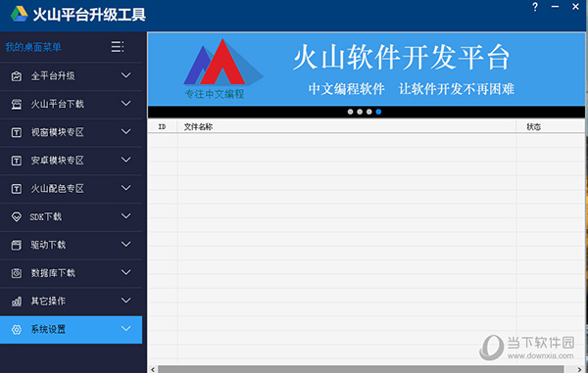
Task: Click the 火山平台升级工具 logo icon
Action: [x=20, y=14]
